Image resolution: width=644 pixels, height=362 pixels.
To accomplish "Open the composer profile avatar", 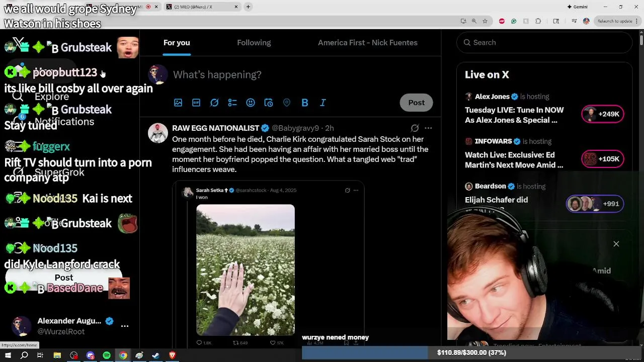I will pyautogui.click(x=157, y=75).
